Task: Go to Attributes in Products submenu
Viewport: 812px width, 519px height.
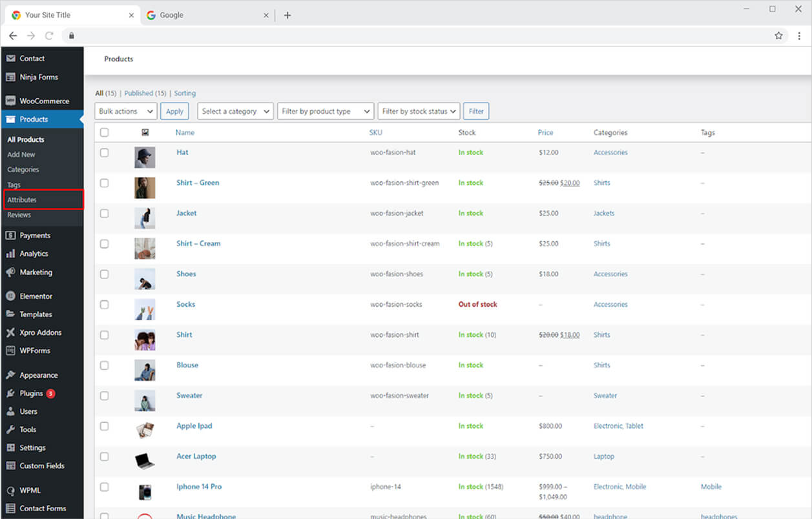Action: point(22,199)
